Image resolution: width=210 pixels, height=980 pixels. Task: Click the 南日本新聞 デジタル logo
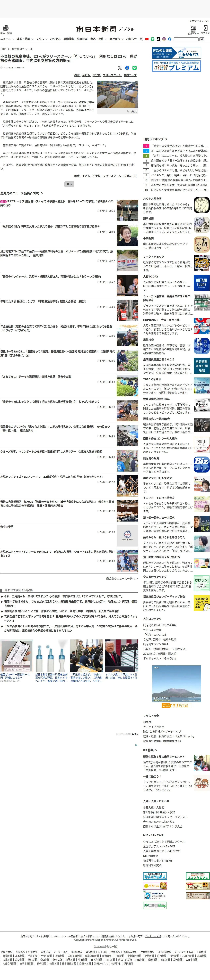[105, 29]
